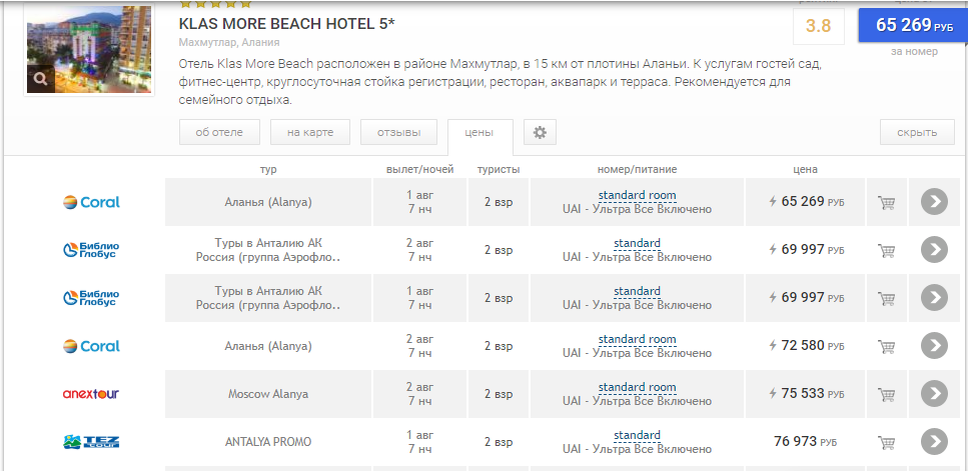
Task: Click the blue 65 269 руб price button
Action: click(x=913, y=25)
